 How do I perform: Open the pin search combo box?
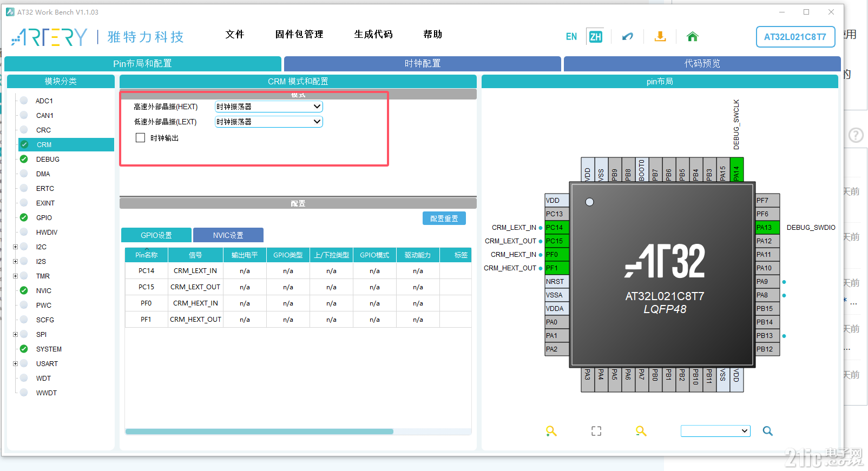coord(715,431)
